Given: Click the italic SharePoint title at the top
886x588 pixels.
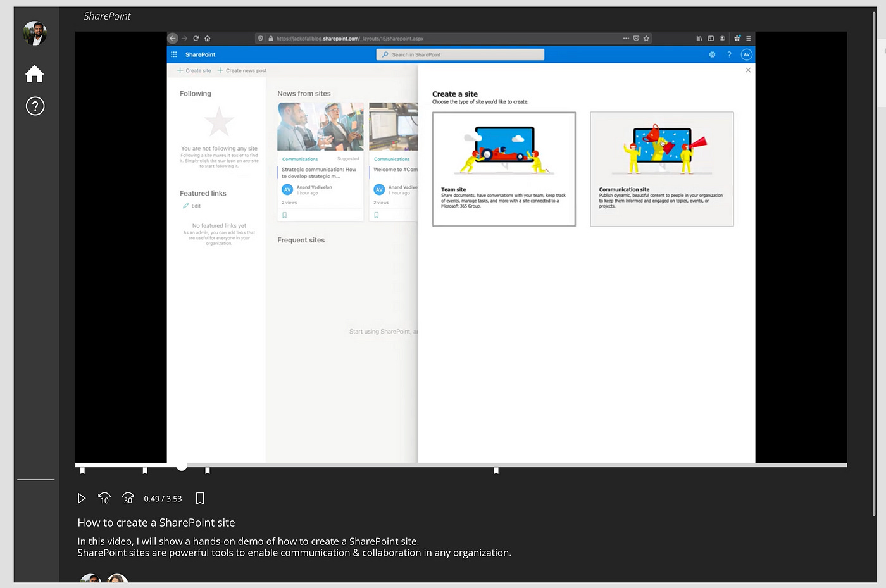Looking at the screenshot, I should pos(107,16).
